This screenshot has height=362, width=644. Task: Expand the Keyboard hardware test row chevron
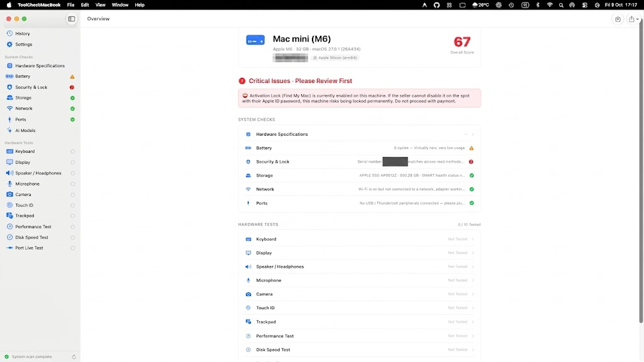(473, 239)
